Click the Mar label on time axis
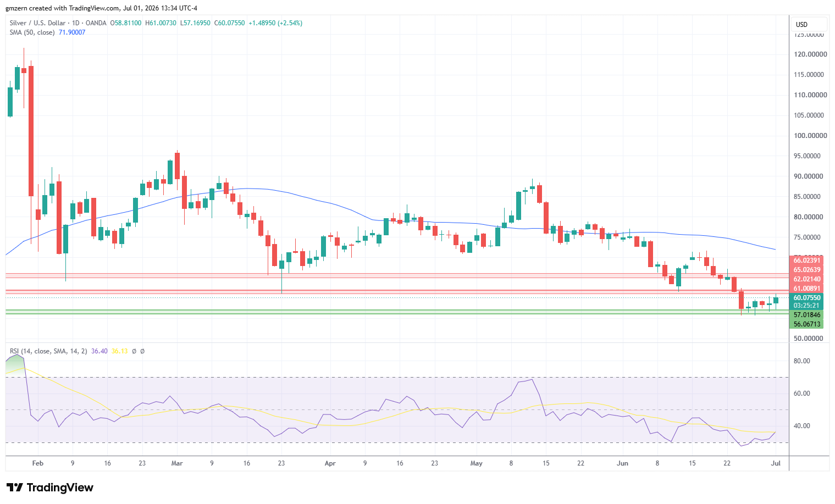The image size is (835, 504). tap(177, 463)
